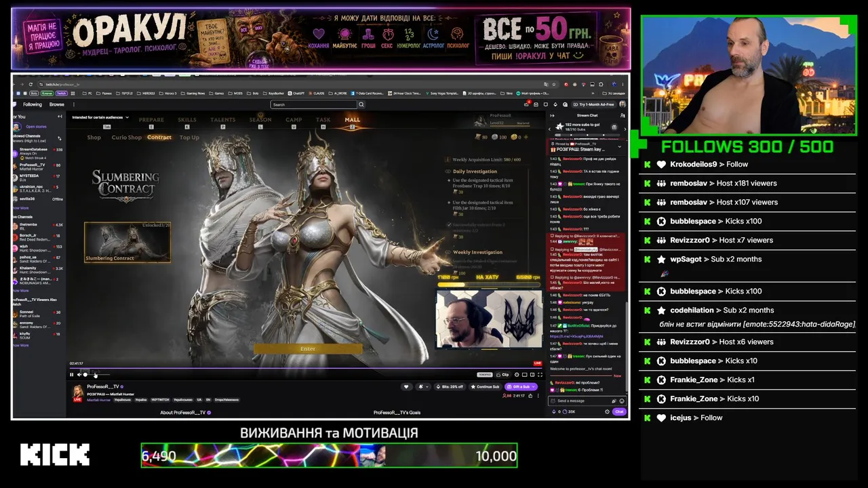The width and height of the screenshot is (868, 488).
Task: Select the Slumbering Contract thumbnail
Action: coord(127,242)
